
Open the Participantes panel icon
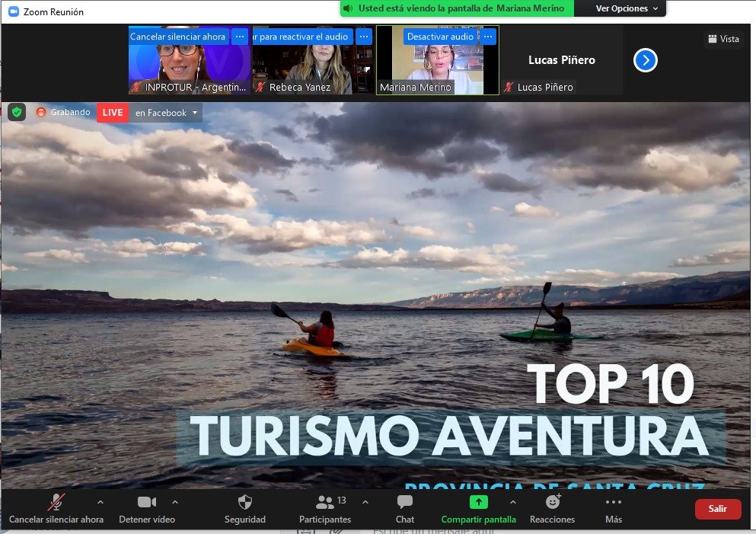coord(324,502)
